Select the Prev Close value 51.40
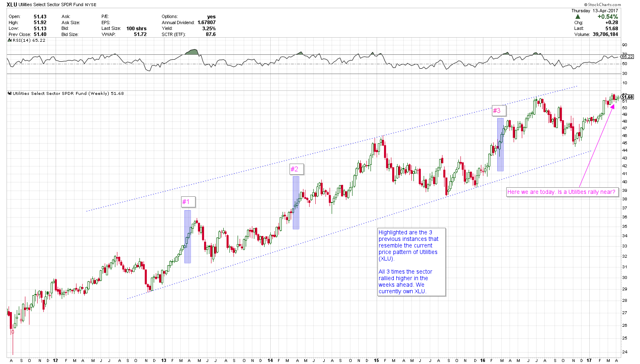The width and height of the screenshot is (640, 364). 40,34
